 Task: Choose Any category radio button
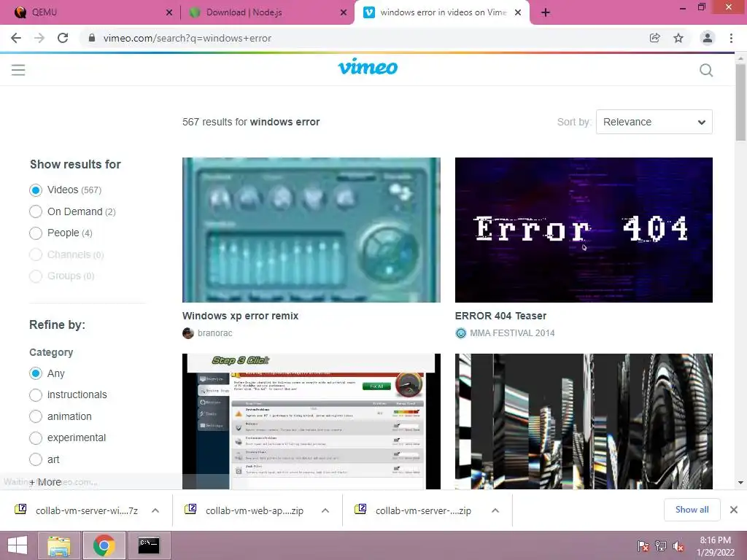[x=36, y=373]
